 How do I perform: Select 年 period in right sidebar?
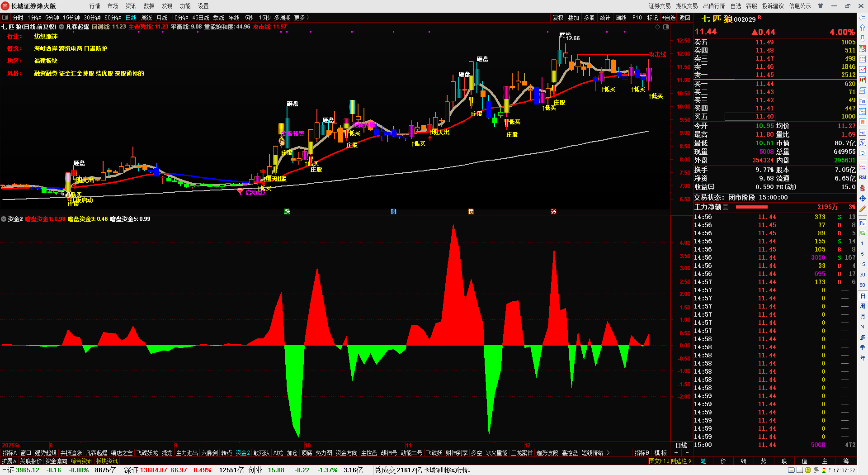coord(863,358)
